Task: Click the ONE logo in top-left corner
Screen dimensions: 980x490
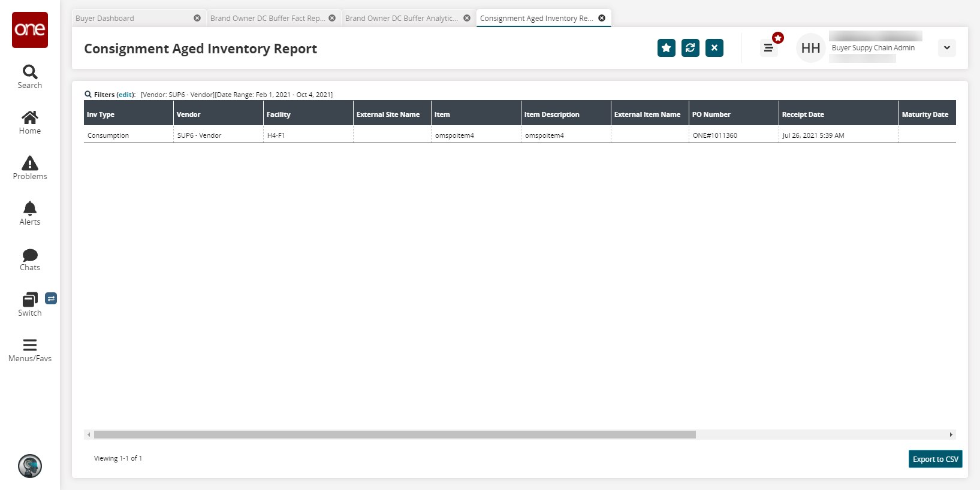Action: [30, 29]
